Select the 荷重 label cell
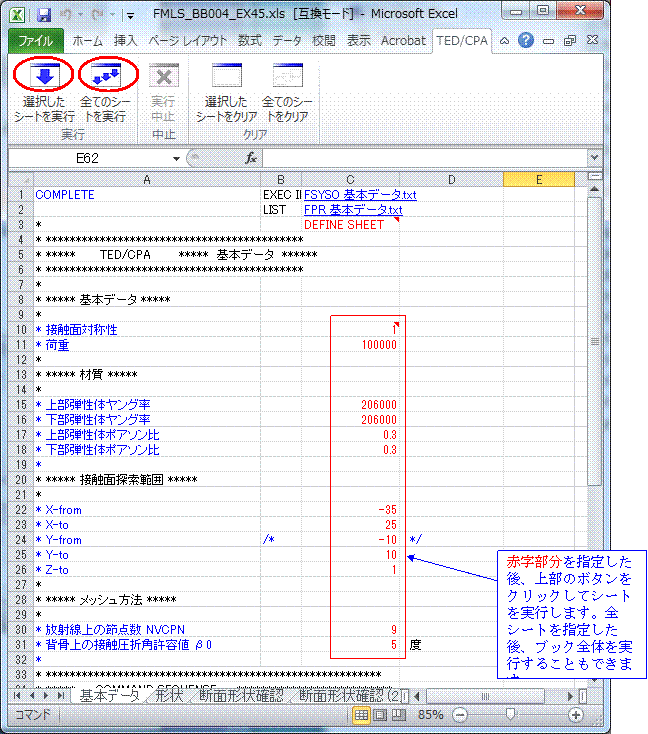Image resolution: width=648 pixels, height=734 pixels. pyautogui.click(x=147, y=345)
